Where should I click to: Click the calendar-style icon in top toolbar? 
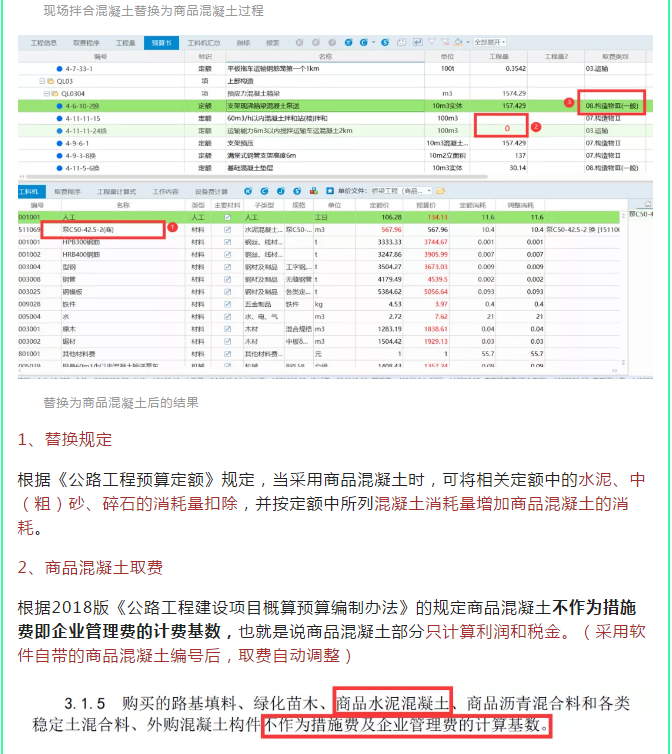click(x=401, y=42)
